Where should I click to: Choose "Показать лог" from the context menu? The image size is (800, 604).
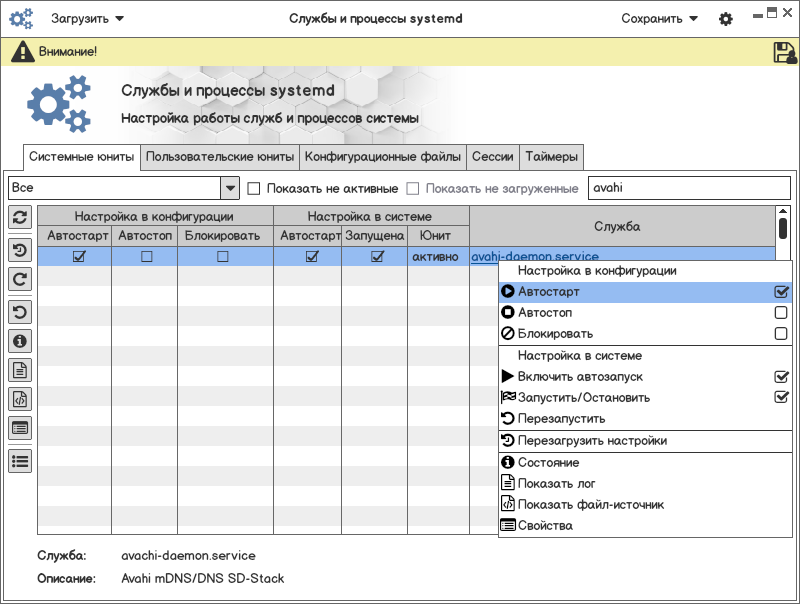558,484
